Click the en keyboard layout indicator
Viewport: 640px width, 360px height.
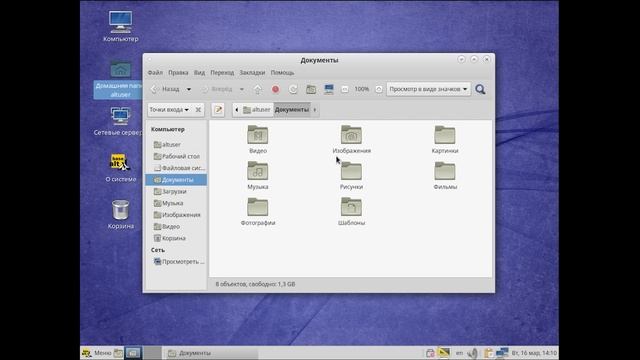(459, 353)
